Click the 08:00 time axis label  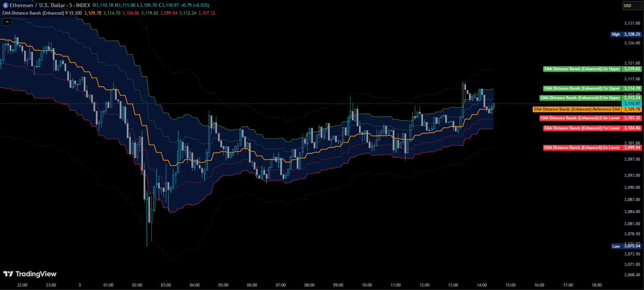[x=310, y=285]
